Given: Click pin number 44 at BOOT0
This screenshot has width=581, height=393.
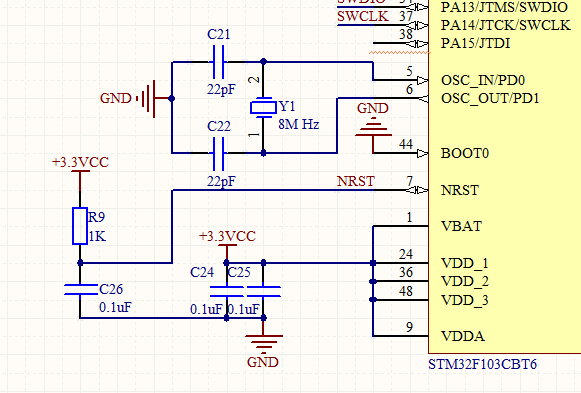Looking at the screenshot, I should point(406,144).
